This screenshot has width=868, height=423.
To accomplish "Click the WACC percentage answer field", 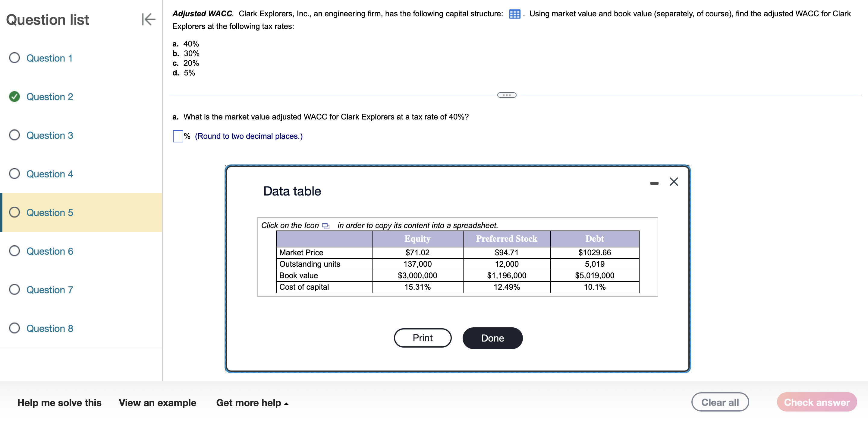I will click(178, 136).
